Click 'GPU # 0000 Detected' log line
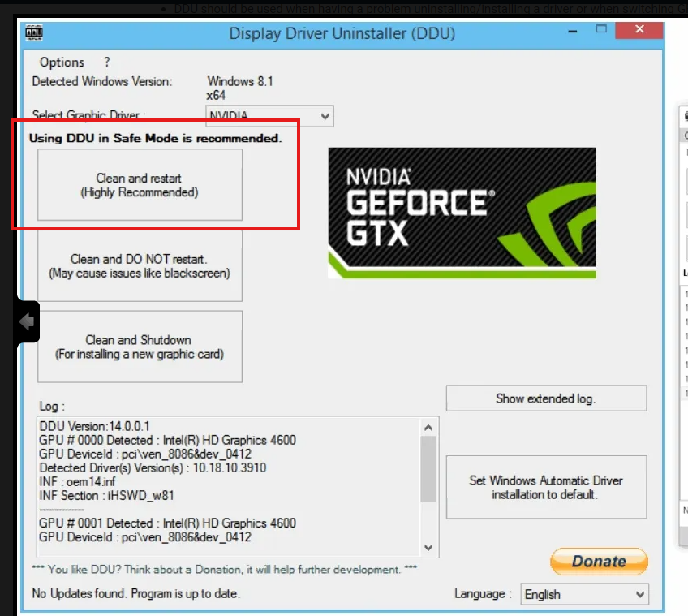688x616 pixels. coord(168,440)
